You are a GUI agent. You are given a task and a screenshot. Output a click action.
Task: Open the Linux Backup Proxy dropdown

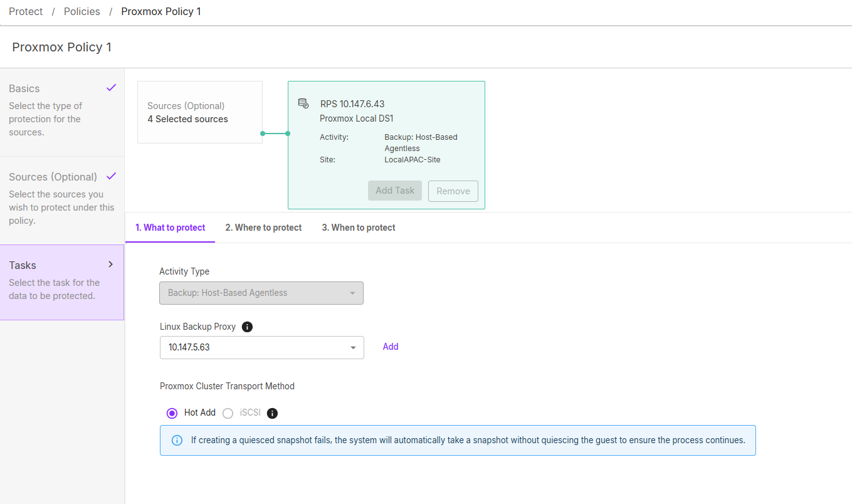pos(262,347)
